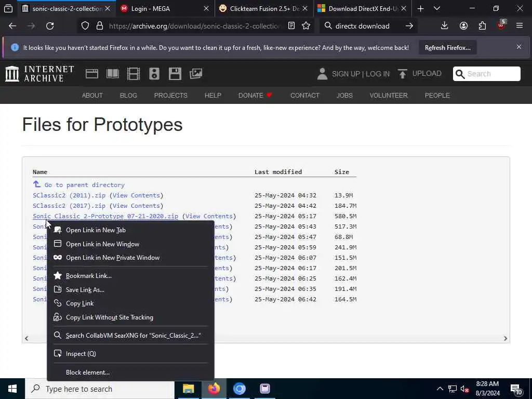
Task: Open the Windows notification center
Action: pos(516,390)
